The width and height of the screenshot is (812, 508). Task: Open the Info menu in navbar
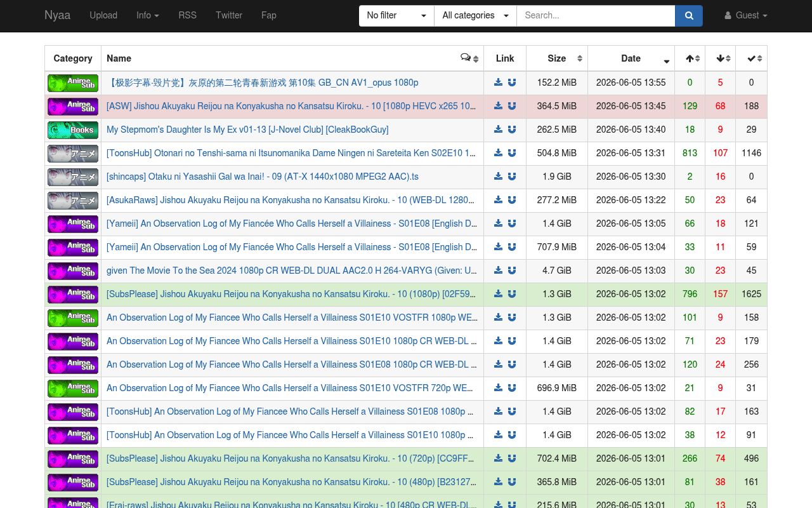[148, 15]
